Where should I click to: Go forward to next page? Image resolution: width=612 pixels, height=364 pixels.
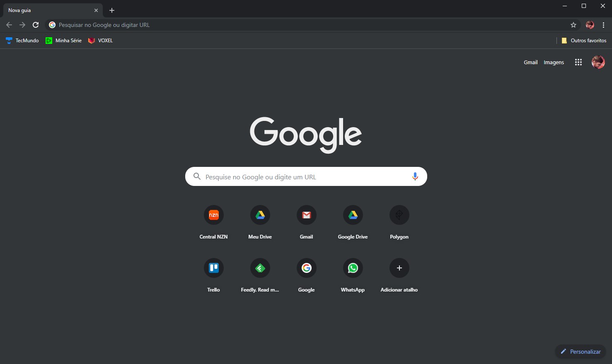pyautogui.click(x=22, y=25)
